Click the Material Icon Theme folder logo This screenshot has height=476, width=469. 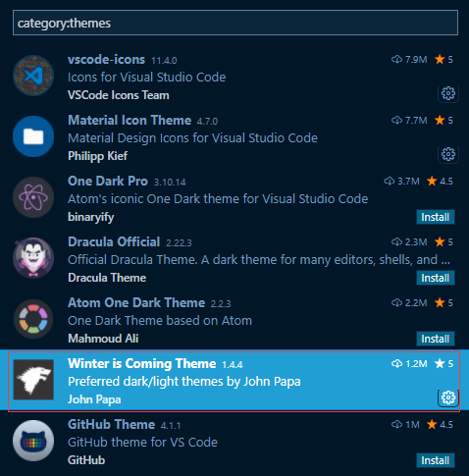(33, 136)
